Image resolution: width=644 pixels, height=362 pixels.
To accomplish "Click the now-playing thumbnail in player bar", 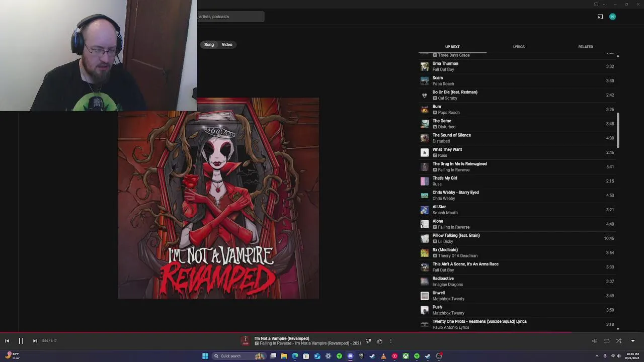I will coord(246,341).
